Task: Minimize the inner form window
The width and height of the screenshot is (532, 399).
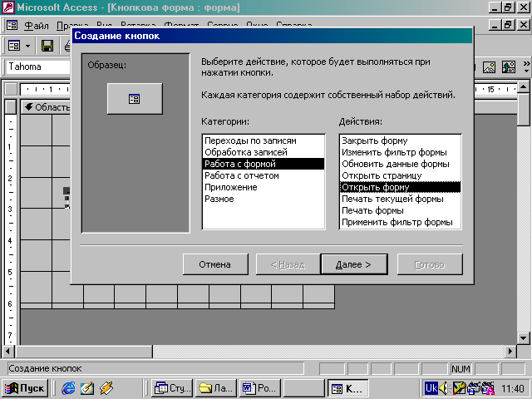Action: [x=495, y=25]
